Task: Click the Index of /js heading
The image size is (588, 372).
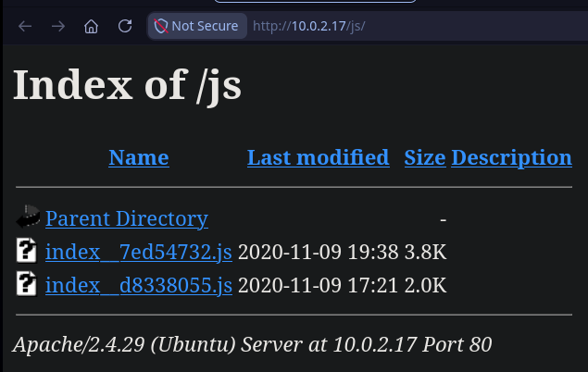Action: point(127,86)
